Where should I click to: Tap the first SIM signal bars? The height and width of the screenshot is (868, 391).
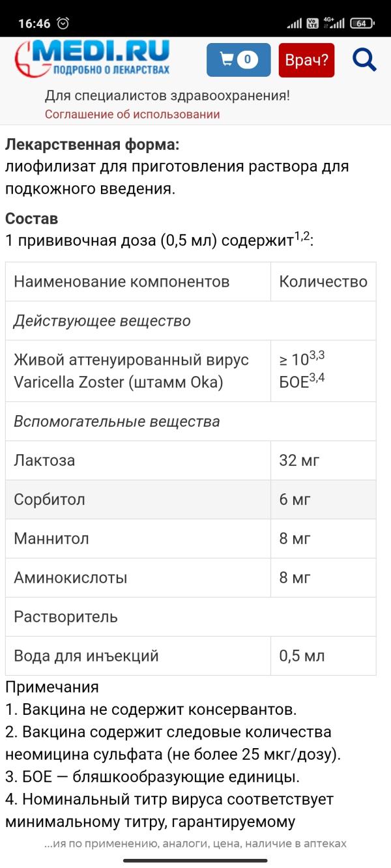click(295, 23)
